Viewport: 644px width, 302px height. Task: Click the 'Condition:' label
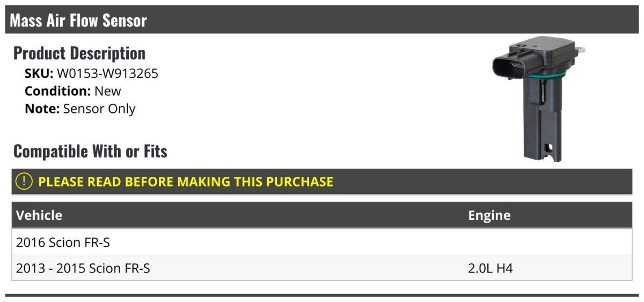pos(58,91)
